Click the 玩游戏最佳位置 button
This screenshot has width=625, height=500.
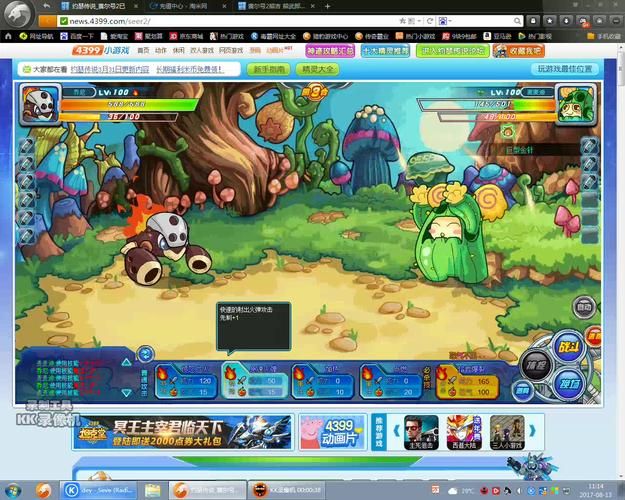coord(565,69)
